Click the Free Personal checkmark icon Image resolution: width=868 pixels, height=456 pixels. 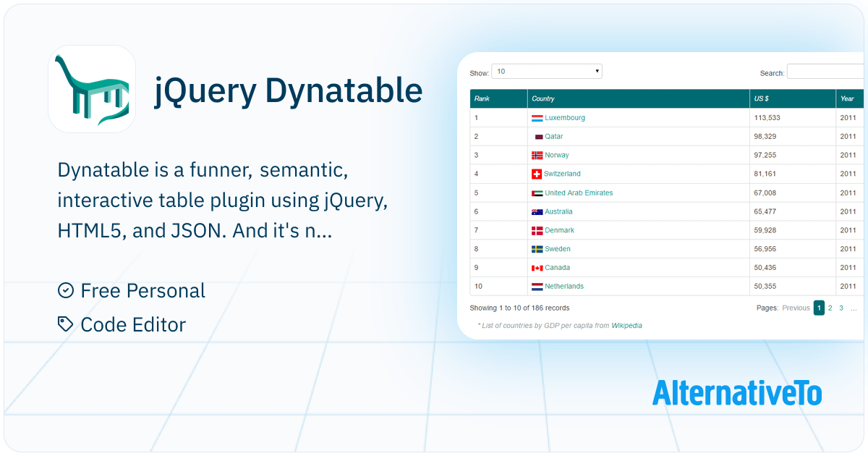pyautogui.click(x=66, y=290)
